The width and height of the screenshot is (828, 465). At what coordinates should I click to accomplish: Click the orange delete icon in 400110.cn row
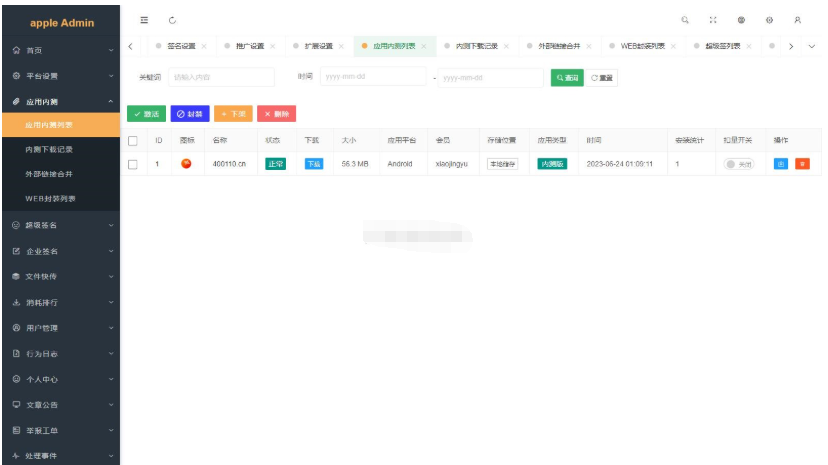802,164
